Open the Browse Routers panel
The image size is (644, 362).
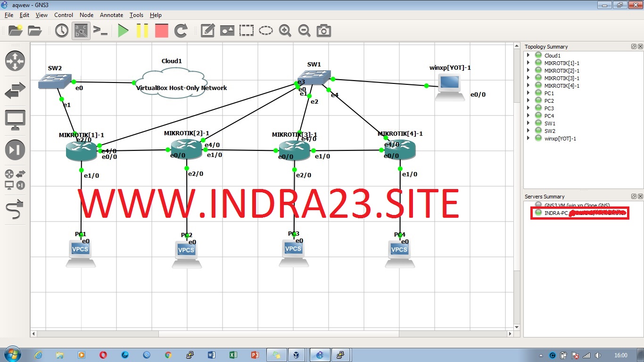15,61
